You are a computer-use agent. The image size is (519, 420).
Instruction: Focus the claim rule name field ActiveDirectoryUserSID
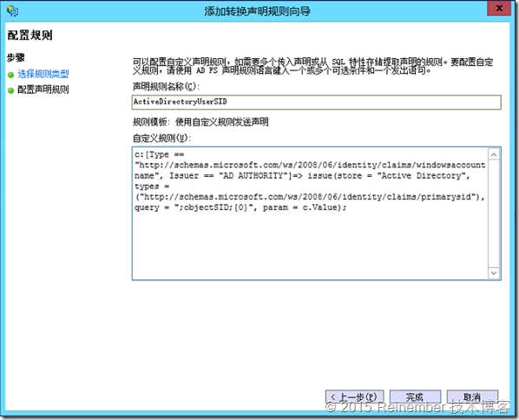point(317,102)
